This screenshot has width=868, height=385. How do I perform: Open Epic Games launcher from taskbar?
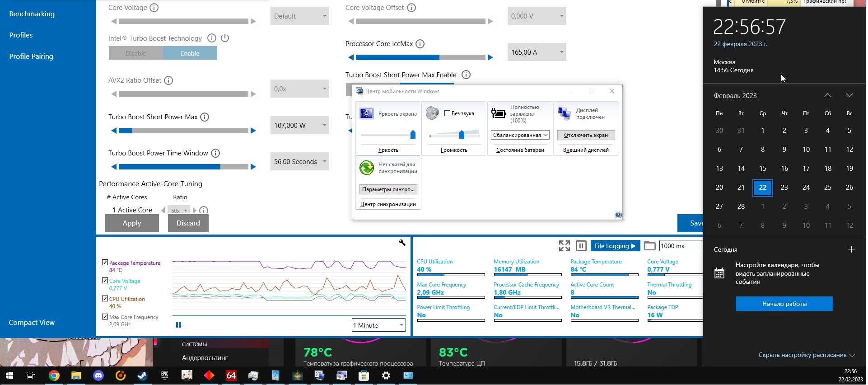[164, 376]
